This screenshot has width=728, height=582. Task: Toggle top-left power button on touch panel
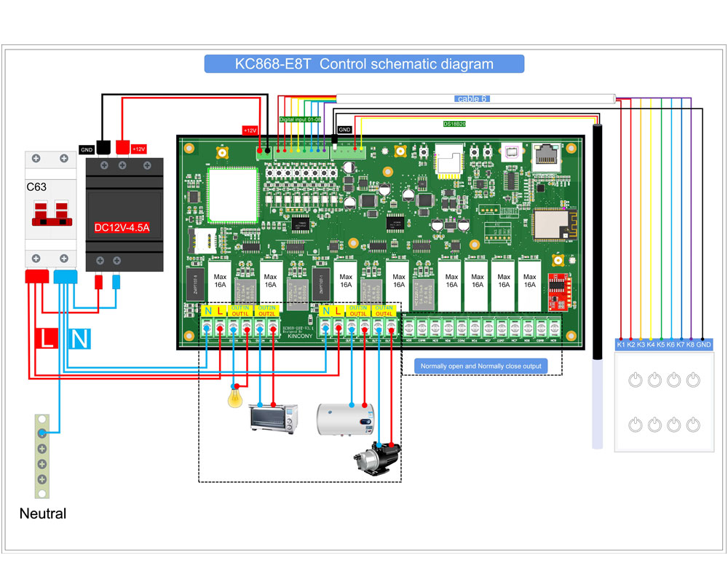click(636, 380)
